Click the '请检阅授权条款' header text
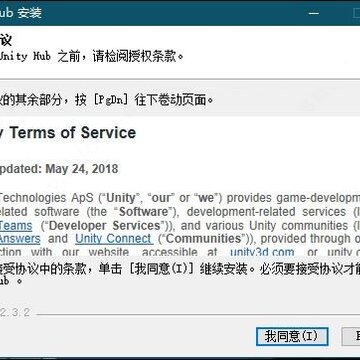Screen dimensions: 360x360 pyautogui.click(x=134, y=56)
